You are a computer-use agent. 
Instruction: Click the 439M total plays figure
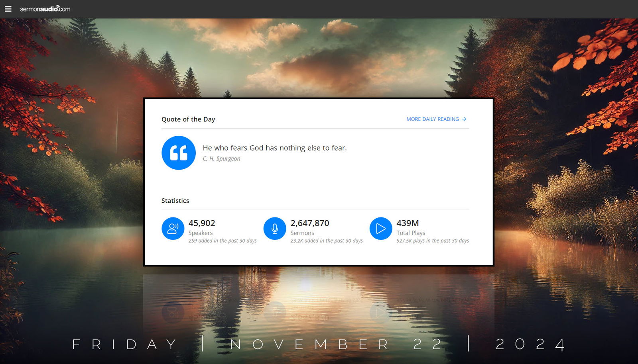[408, 223]
